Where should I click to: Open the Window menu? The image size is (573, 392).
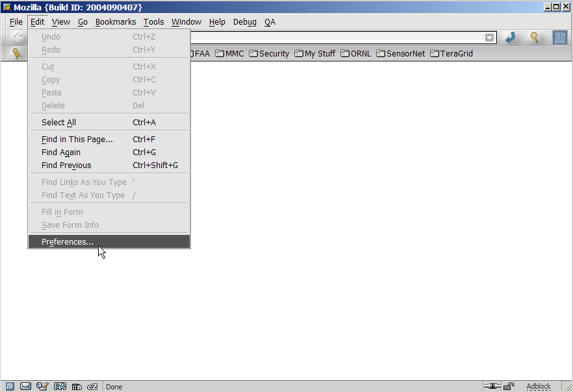[186, 22]
